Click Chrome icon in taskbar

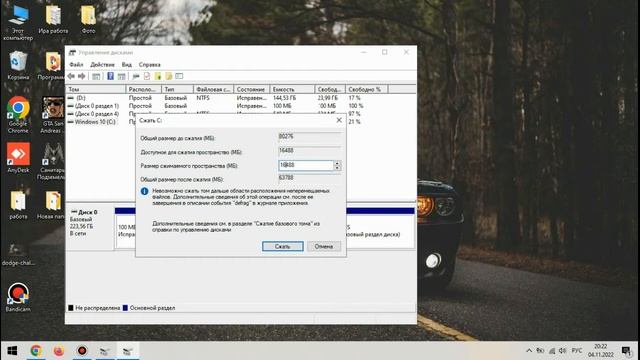click(x=36, y=351)
